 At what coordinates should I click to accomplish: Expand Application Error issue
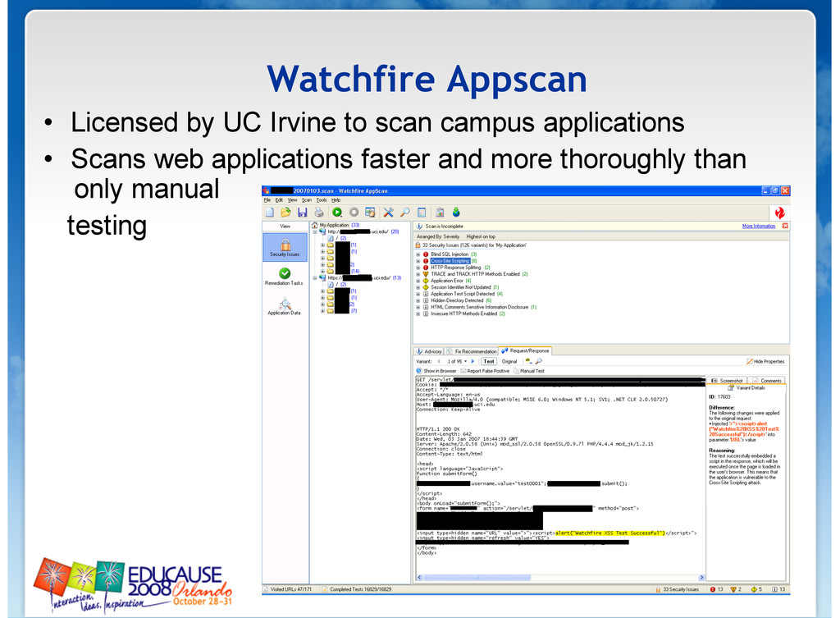418,281
